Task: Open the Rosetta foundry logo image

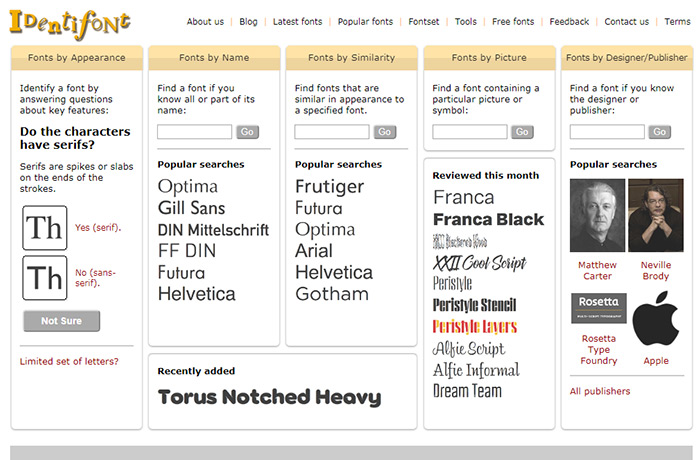Action: point(599,308)
